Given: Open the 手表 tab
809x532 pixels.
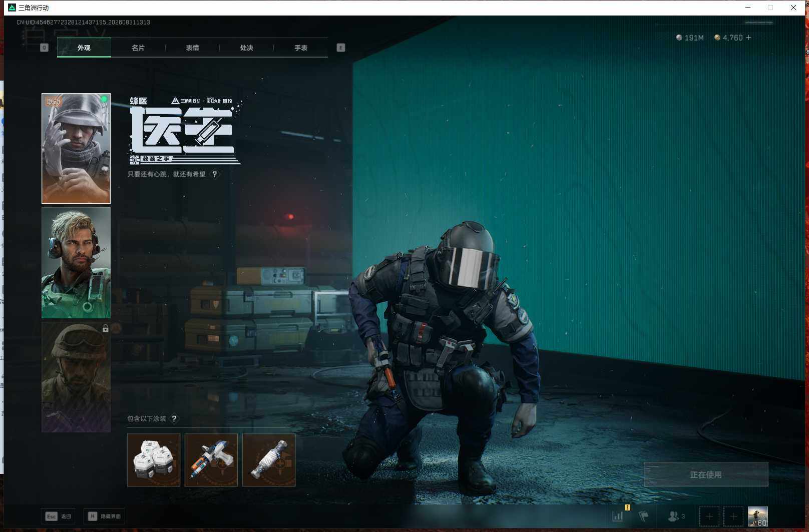Looking at the screenshot, I should (301, 48).
